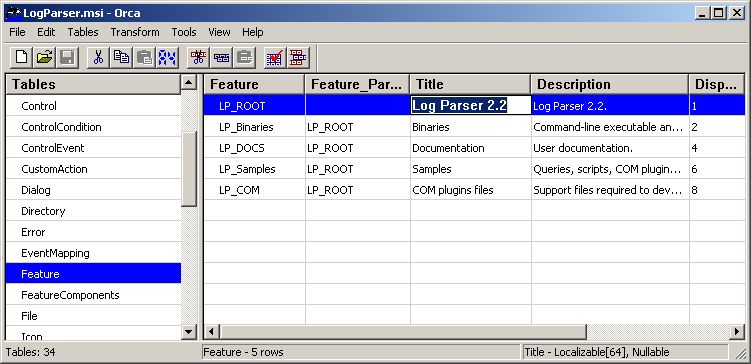Click the Orca application icon in title bar
751x364 pixels.
tap(13, 12)
